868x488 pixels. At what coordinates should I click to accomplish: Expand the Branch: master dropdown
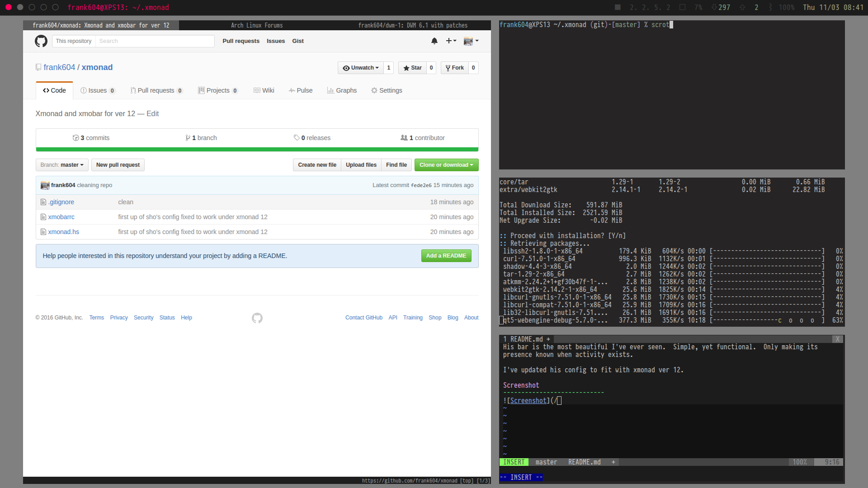pyautogui.click(x=62, y=165)
